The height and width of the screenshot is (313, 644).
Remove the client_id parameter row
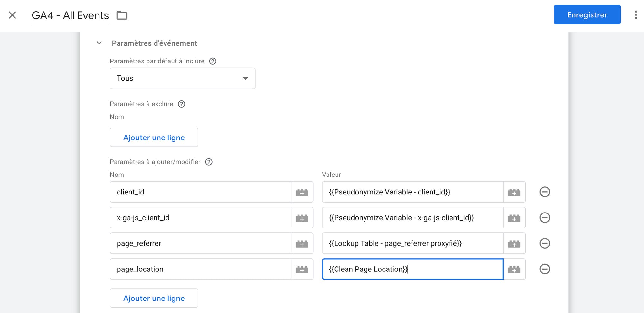coord(545,192)
